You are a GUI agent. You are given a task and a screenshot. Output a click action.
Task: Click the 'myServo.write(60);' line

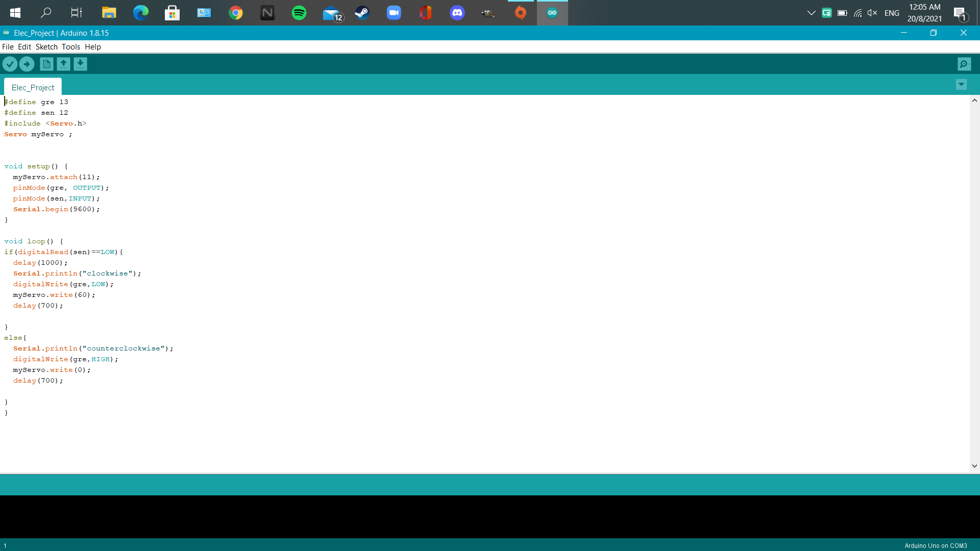[x=54, y=295]
